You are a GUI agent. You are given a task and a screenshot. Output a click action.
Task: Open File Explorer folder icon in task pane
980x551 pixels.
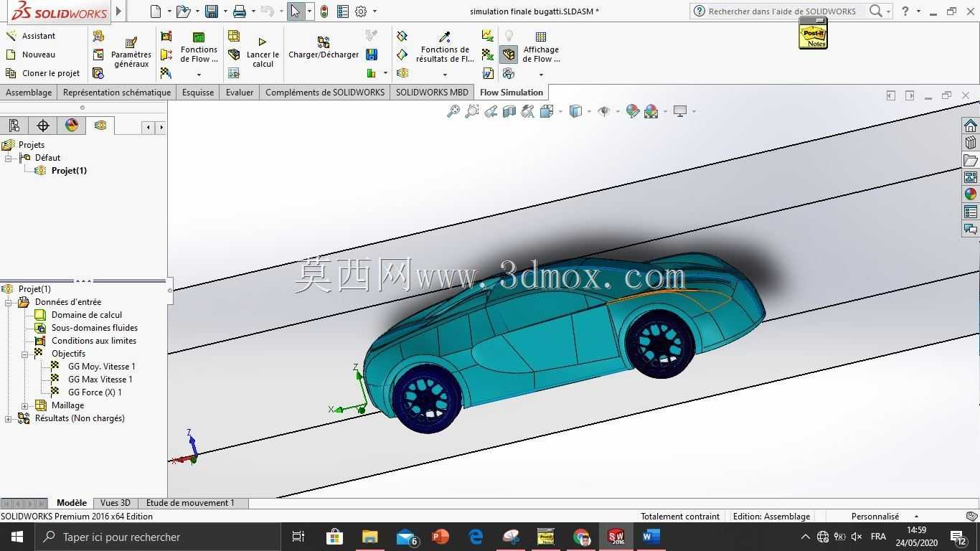(x=971, y=160)
